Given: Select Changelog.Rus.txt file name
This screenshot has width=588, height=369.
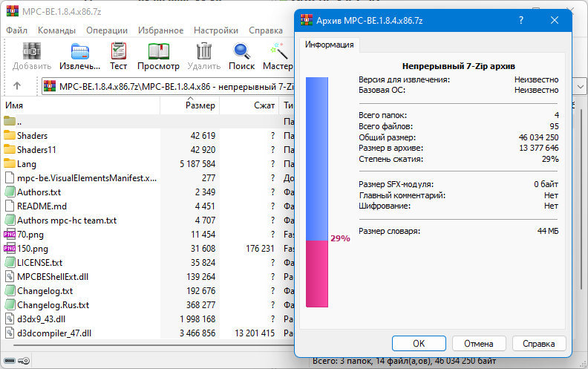Looking at the screenshot, I should [53, 305].
